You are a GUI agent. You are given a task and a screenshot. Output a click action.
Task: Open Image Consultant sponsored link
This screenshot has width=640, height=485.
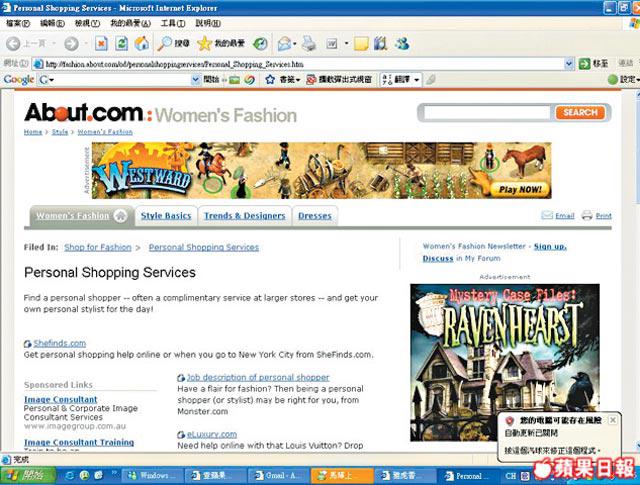[x=60, y=399]
